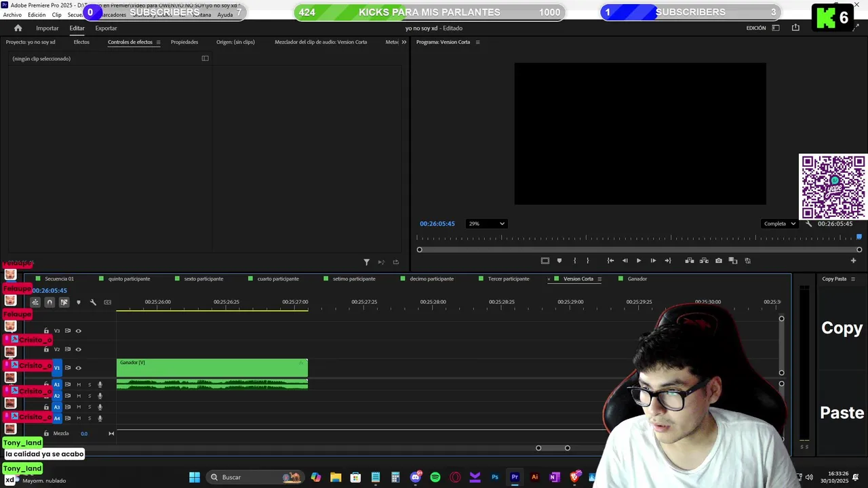Open timeline display settings wrench

(93, 302)
